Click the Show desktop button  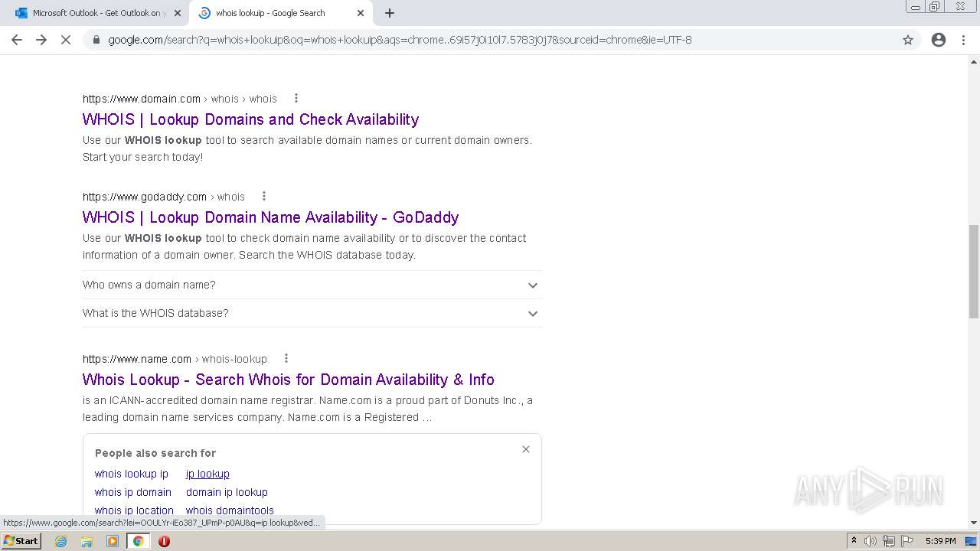(x=971, y=541)
